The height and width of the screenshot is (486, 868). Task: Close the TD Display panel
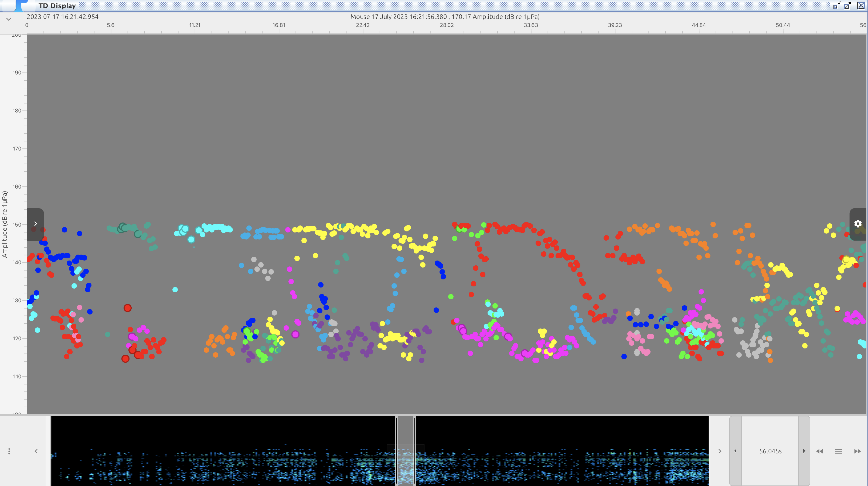[x=861, y=5]
